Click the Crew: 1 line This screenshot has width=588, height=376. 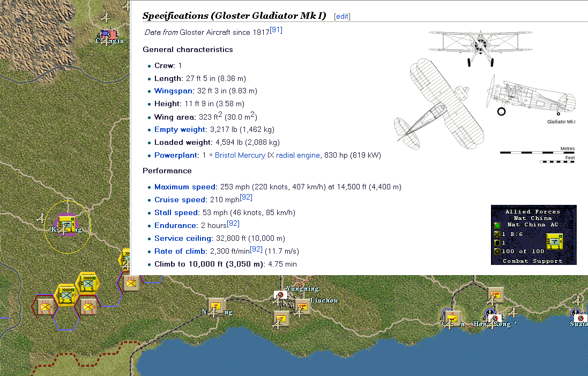[x=168, y=65]
